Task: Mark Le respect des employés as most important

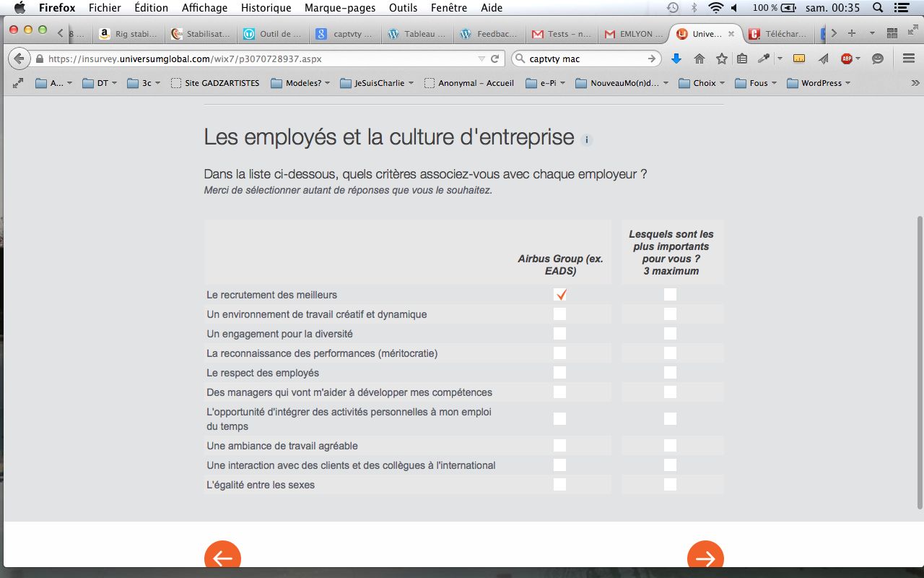Action: (671, 372)
